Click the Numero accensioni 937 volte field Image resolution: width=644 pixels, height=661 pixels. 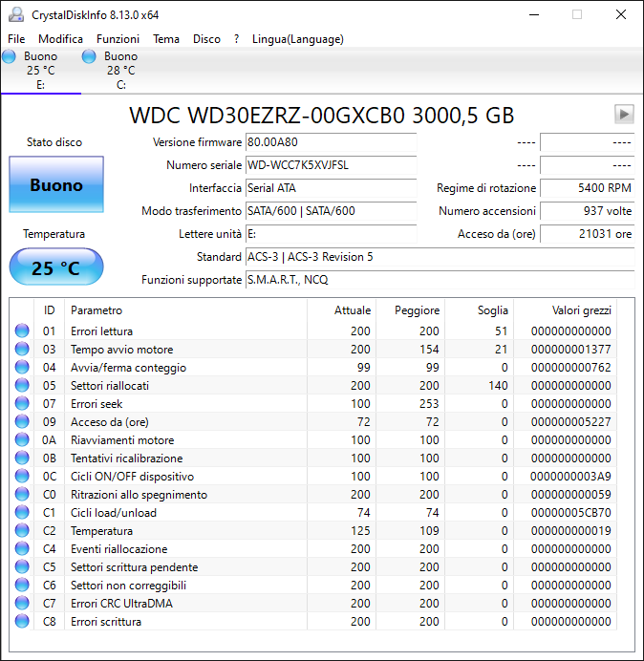pyautogui.click(x=587, y=211)
